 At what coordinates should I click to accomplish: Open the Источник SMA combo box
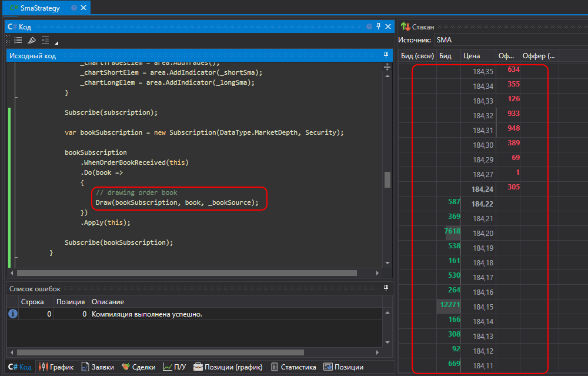(510, 40)
